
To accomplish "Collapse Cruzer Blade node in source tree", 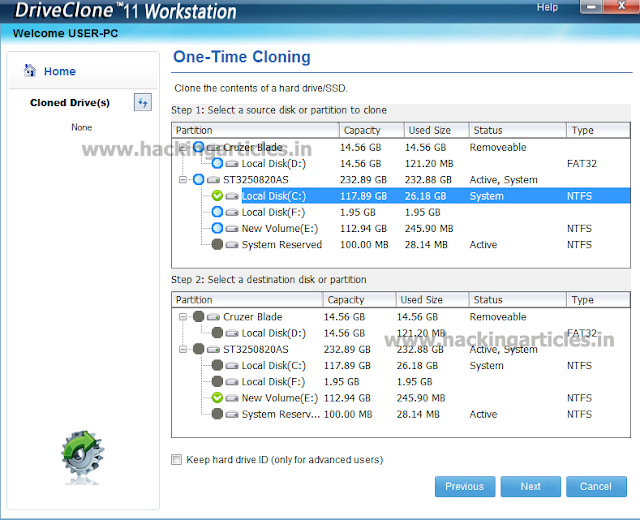I will pos(183,147).
